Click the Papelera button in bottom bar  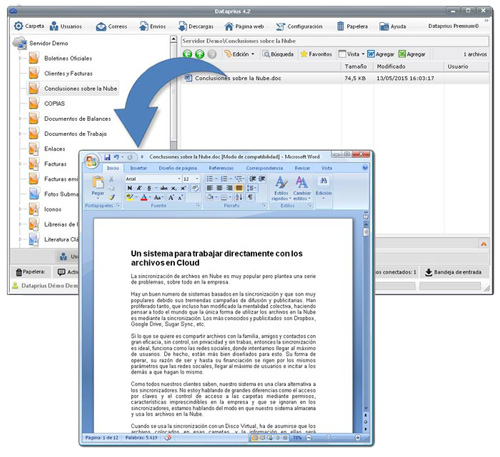pyautogui.click(x=30, y=272)
